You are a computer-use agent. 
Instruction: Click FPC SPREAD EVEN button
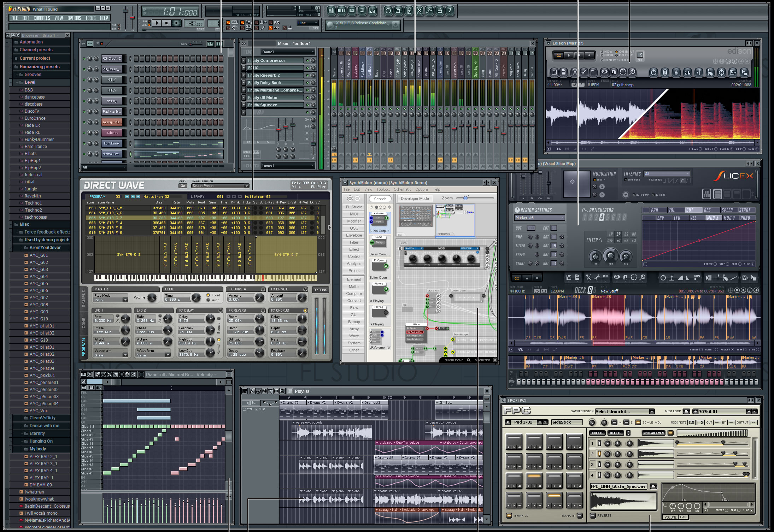[x=653, y=433]
